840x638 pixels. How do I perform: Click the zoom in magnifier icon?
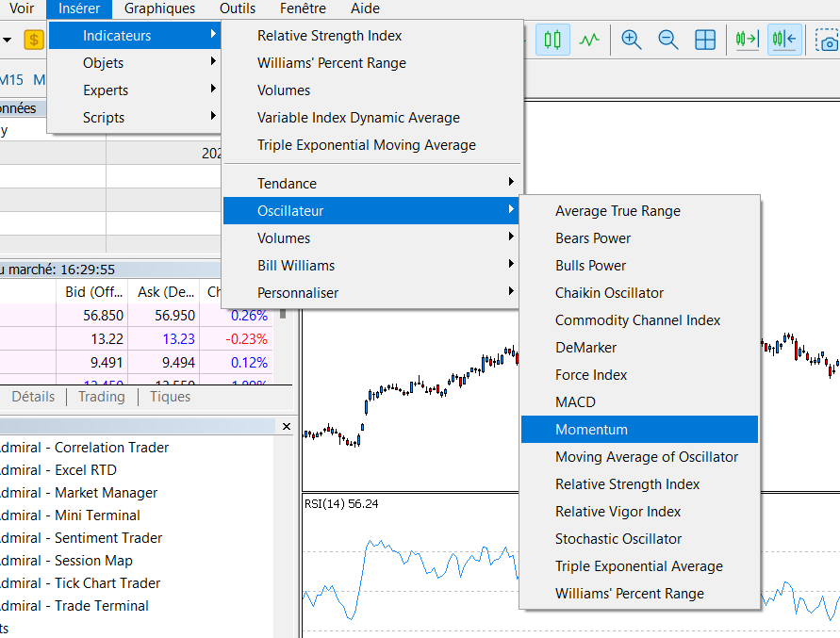tap(631, 40)
